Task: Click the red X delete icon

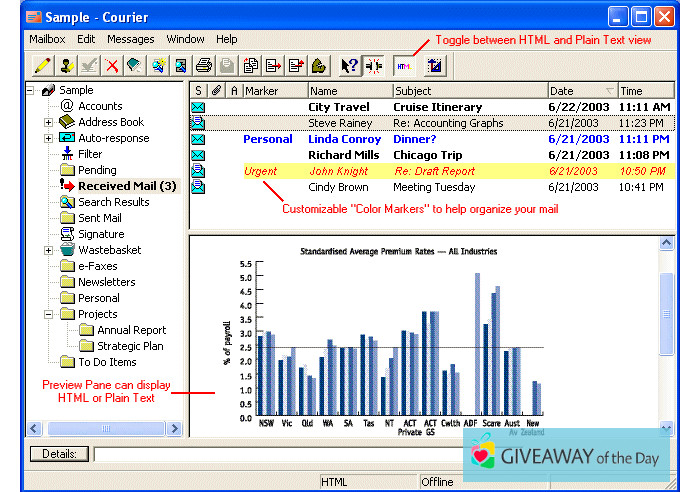Action: tap(112, 66)
